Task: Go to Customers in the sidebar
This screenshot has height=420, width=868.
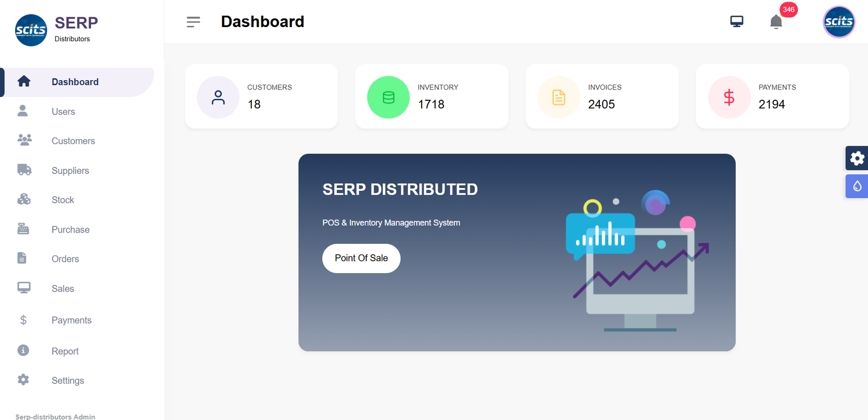Action: point(73,141)
